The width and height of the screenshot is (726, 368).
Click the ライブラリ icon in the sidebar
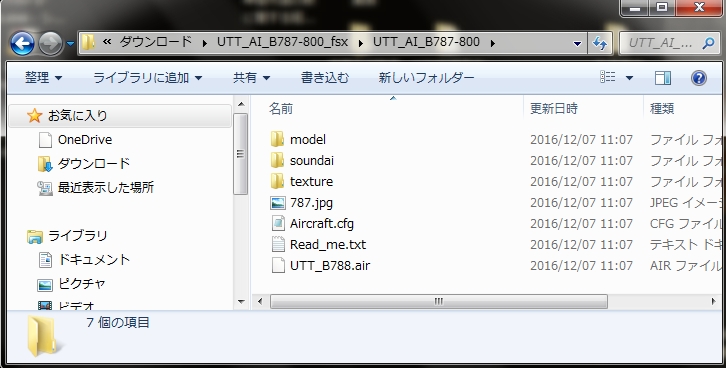point(35,237)
